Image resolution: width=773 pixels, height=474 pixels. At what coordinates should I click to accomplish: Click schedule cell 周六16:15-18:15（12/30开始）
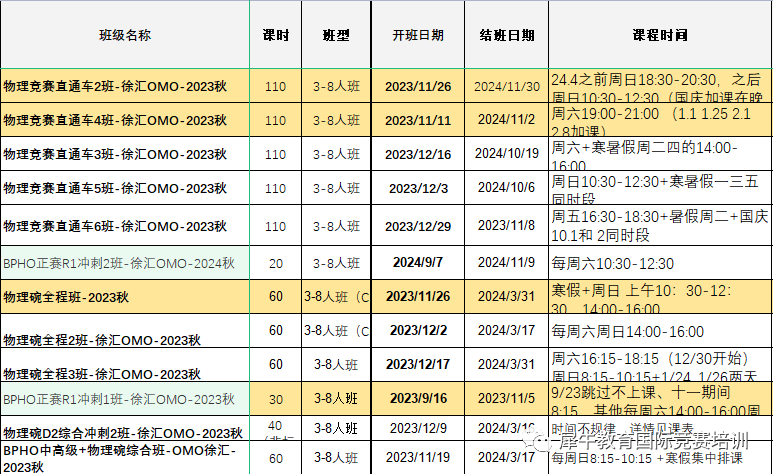[x=660, y=365]
